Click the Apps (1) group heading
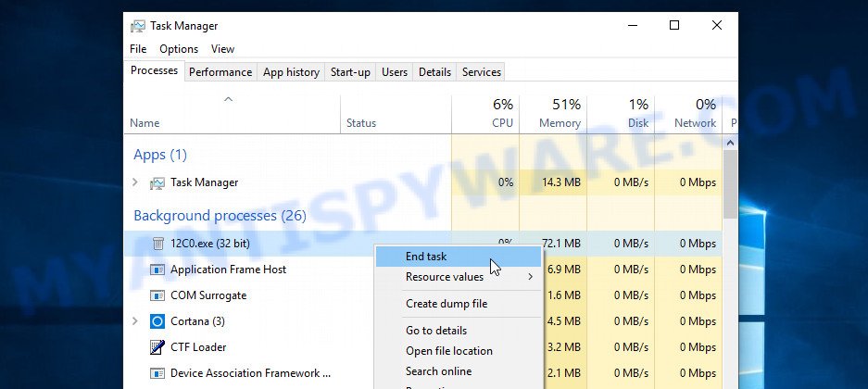 [160, 155]
